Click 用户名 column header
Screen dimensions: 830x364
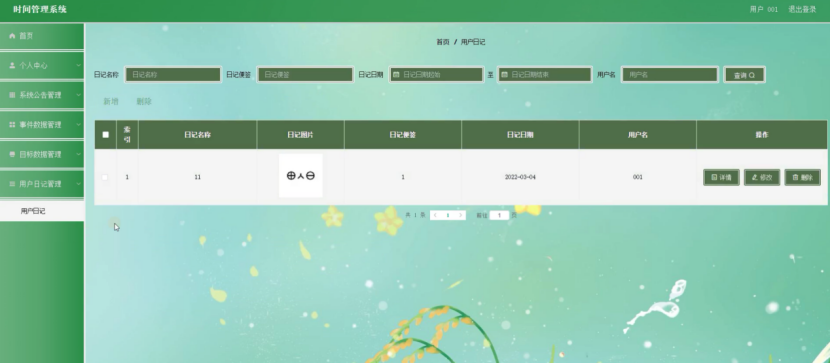[x=638, y=135]
